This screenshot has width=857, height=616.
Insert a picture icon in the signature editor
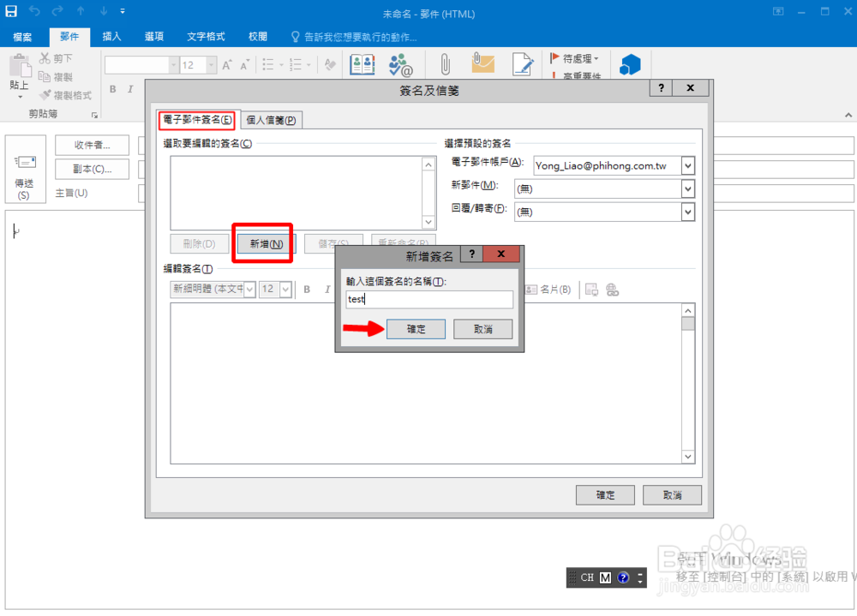point(591,290)
